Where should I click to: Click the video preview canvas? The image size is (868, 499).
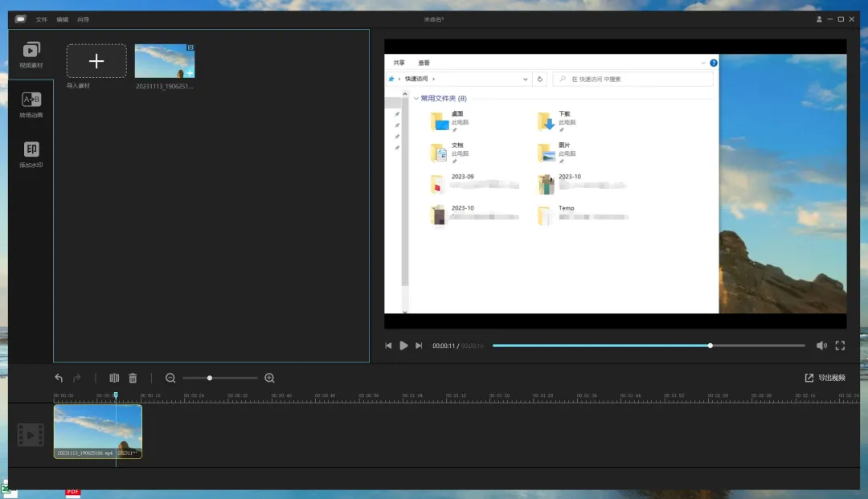coord(615,184)
